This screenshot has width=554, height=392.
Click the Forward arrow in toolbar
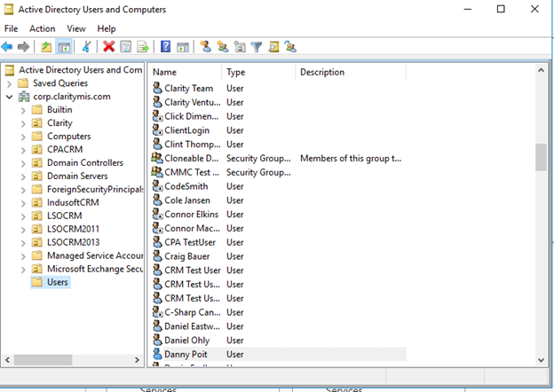click(23, 47)
